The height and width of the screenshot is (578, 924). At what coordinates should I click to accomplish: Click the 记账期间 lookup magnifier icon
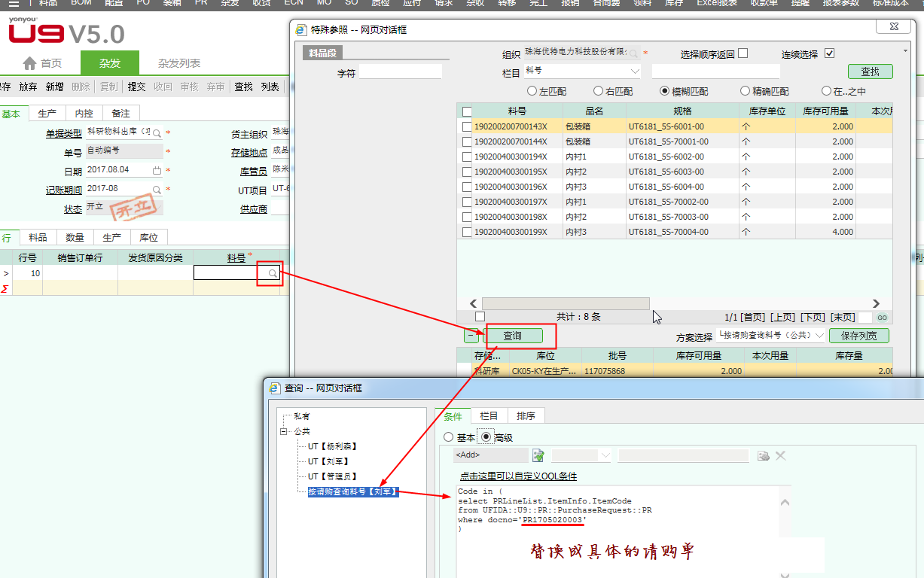click(x=157, y=190)
